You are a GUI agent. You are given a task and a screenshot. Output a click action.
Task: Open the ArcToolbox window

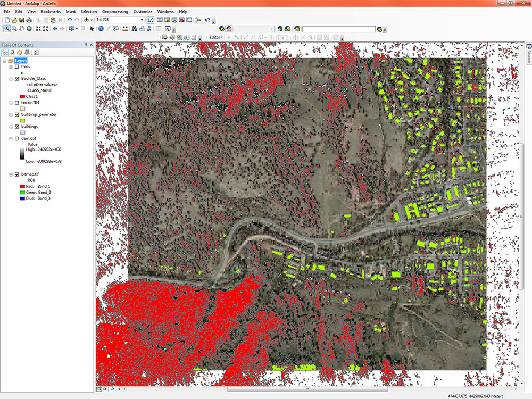click(181, 20)
